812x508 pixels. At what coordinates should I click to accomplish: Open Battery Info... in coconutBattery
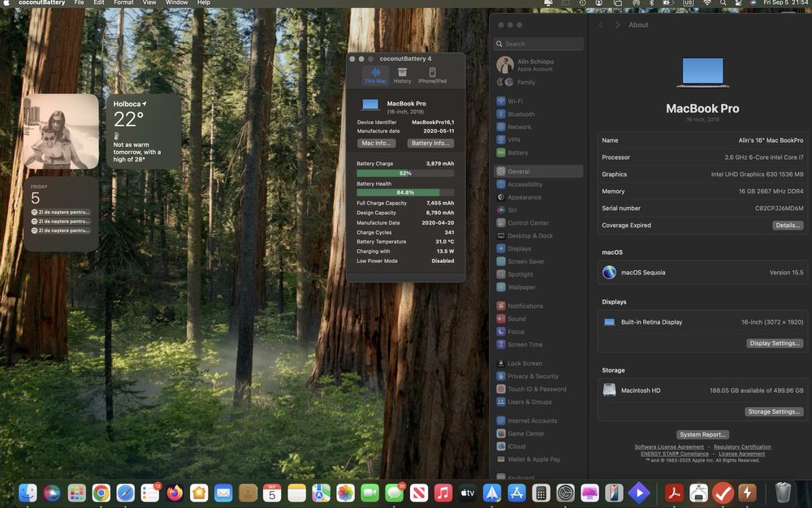tap(430, 143)
